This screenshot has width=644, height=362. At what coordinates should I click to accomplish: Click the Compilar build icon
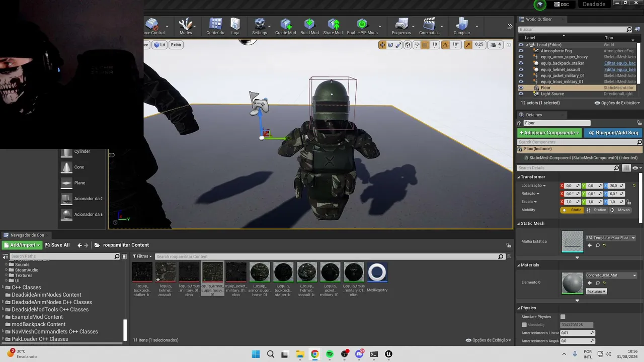462,26
